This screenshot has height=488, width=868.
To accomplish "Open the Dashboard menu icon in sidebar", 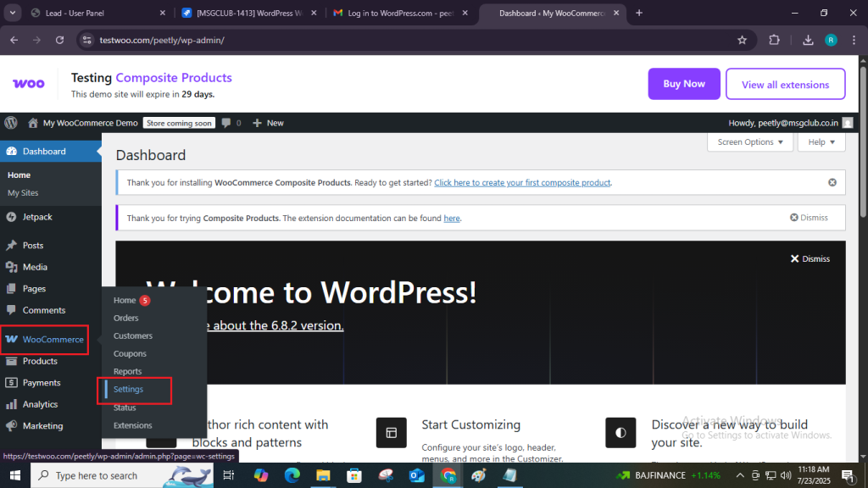I will click(12, 152).
